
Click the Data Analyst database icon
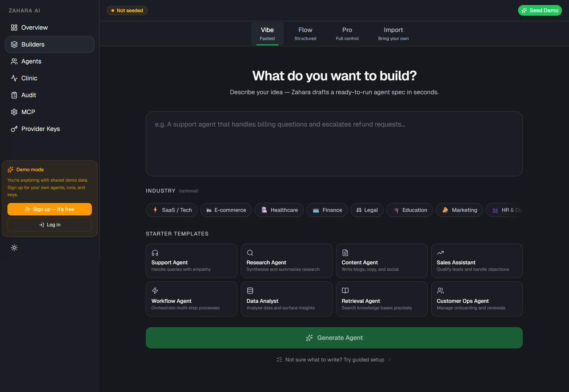pos(250,291)
